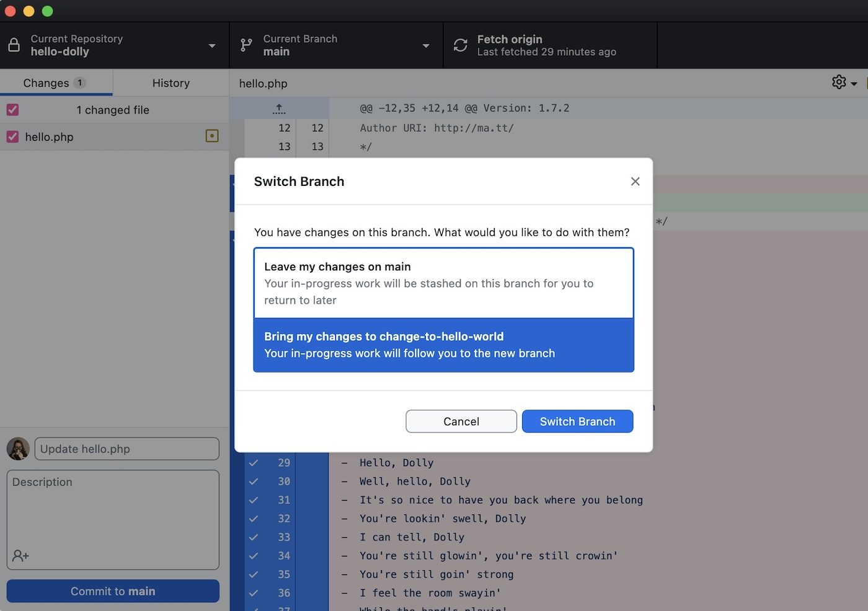Click the Switch Branch confirmation button

click(x=577, y=421)
